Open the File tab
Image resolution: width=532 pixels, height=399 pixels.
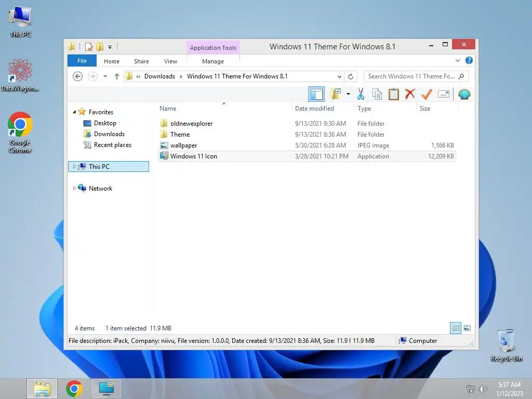point(82,61)
